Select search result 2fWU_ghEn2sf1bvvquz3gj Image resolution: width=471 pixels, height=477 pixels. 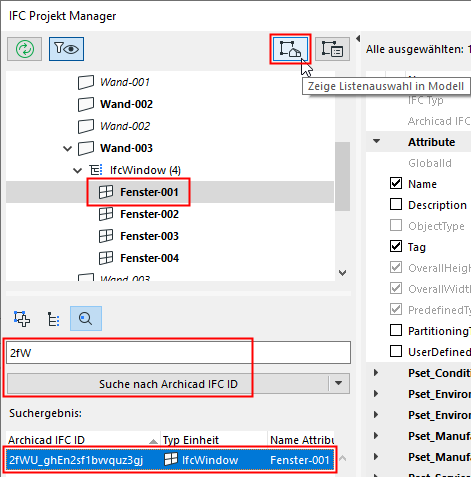(76, 460)
